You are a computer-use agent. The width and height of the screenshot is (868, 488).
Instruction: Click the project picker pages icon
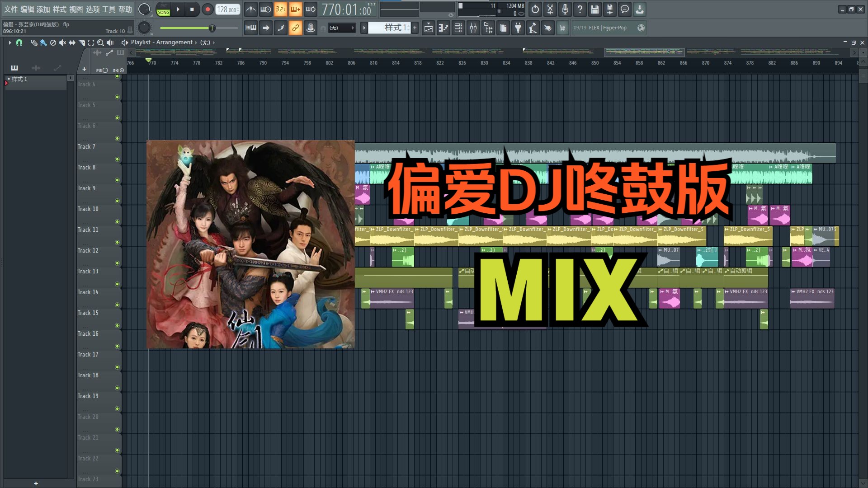tap(503, 28)
